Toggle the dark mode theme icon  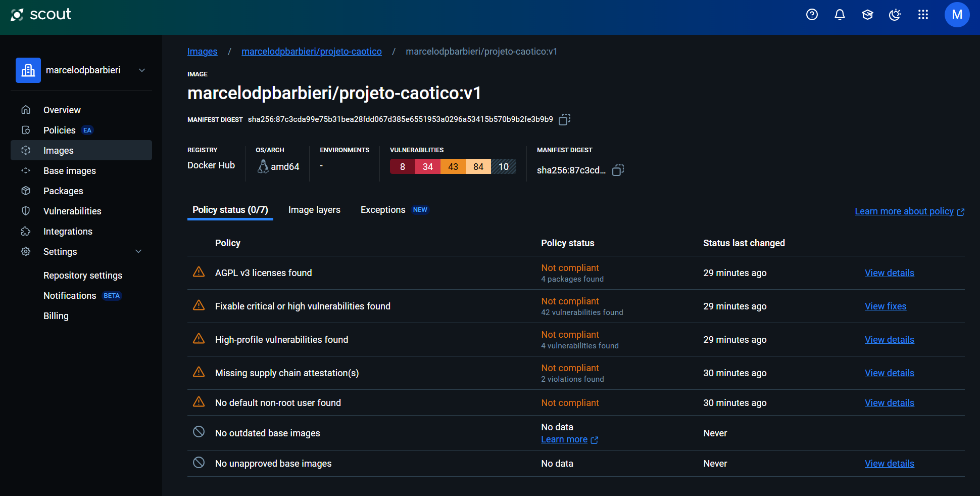tap(895, 15)
